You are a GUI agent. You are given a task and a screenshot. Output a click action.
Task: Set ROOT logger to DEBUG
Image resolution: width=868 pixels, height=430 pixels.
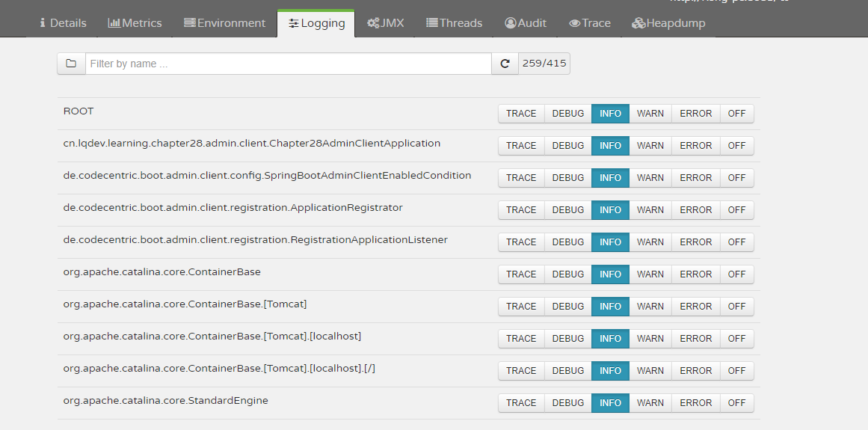[568, 114]
